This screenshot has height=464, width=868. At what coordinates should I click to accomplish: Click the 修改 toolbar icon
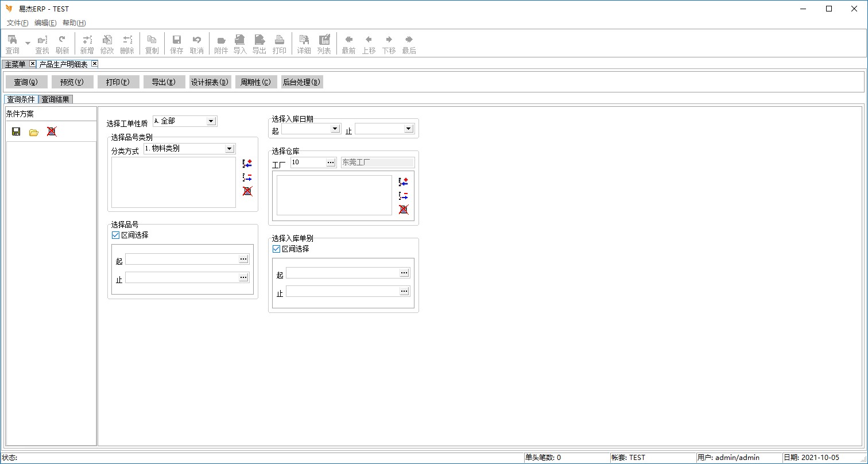pos(107,44)
